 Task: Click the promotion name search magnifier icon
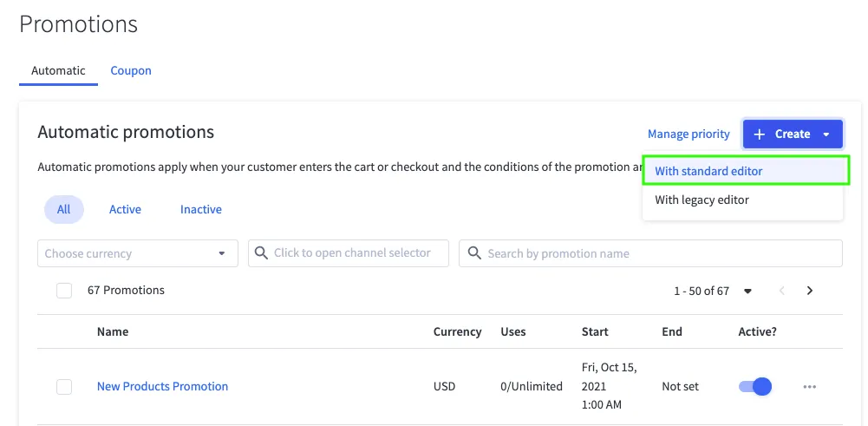coord(473,253)
